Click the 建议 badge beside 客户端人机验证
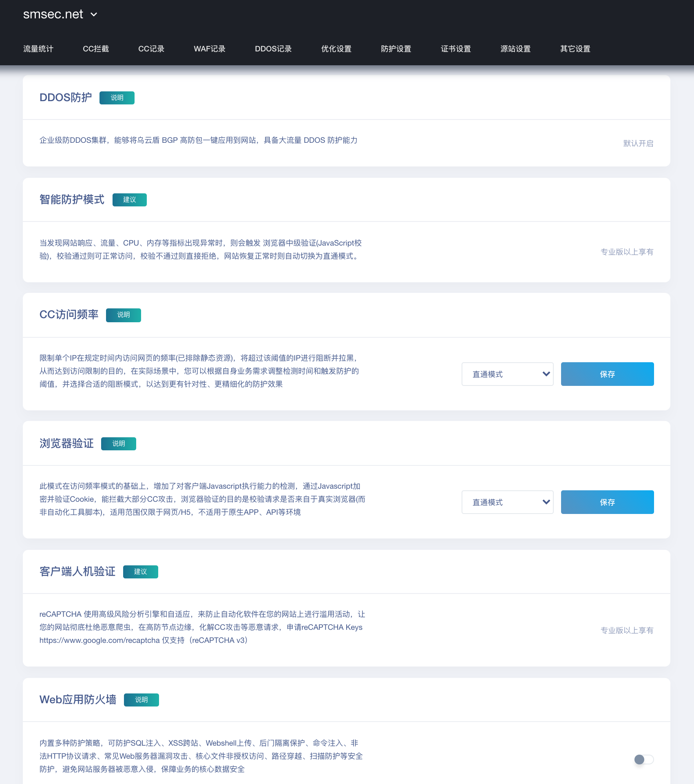694x784 pixels. coord(141,572)
